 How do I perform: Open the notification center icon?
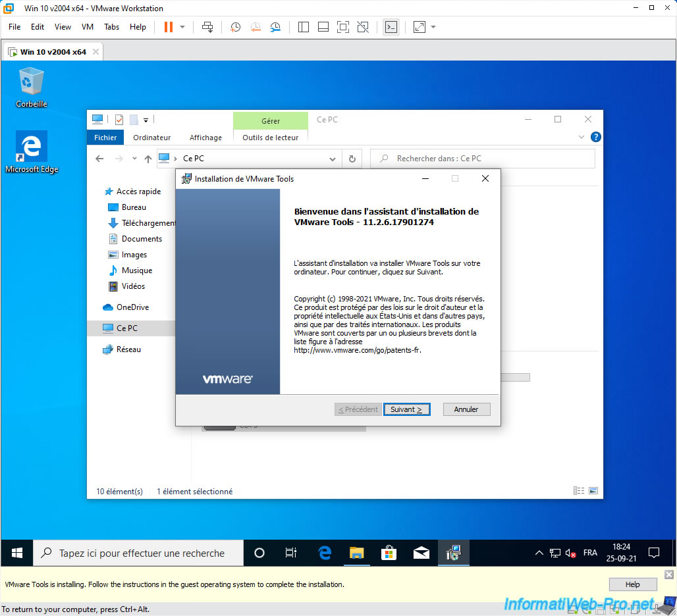(654, 553)
